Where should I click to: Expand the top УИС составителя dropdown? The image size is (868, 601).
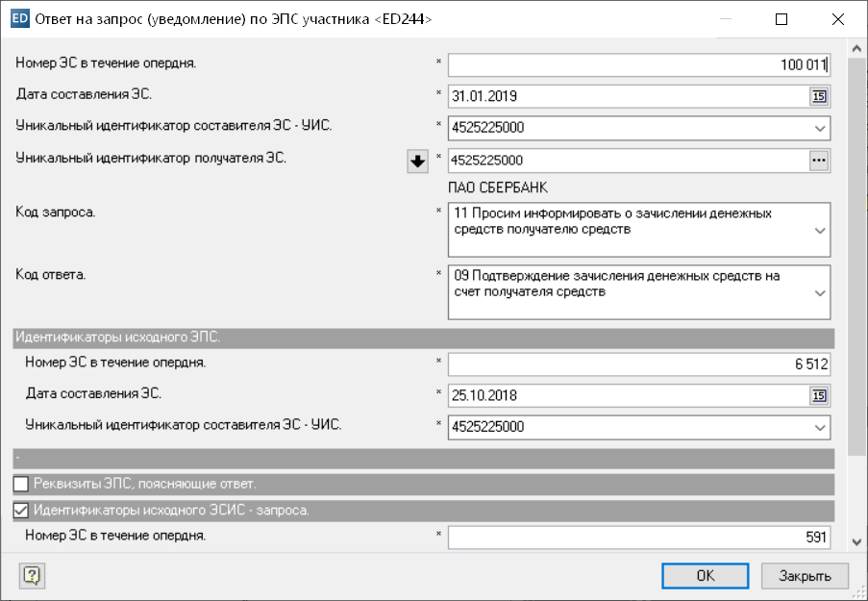click(x=819, y=128)
